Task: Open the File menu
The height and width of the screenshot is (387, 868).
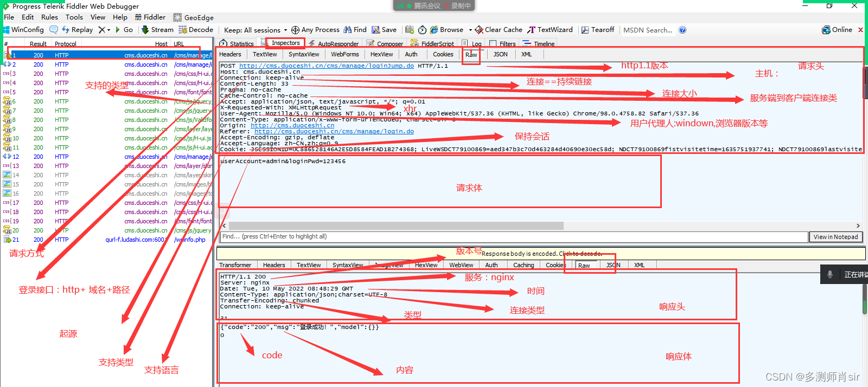Action: coord(9,17)
